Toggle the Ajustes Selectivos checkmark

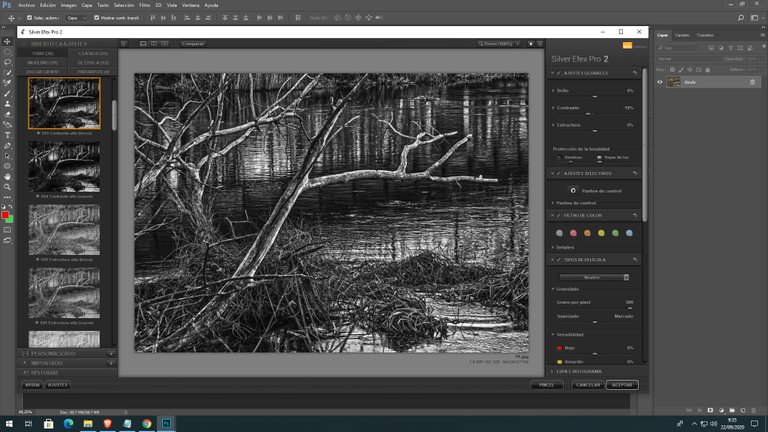(x=559, y=173)
